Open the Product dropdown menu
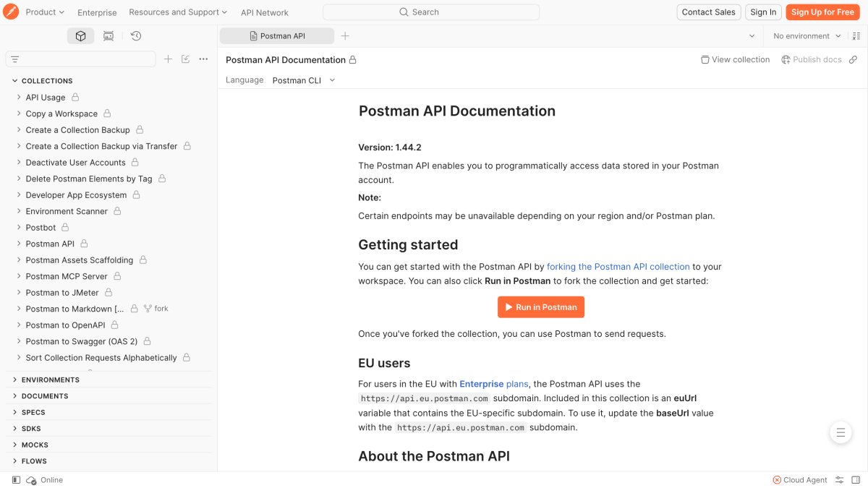 coord(45,12)
